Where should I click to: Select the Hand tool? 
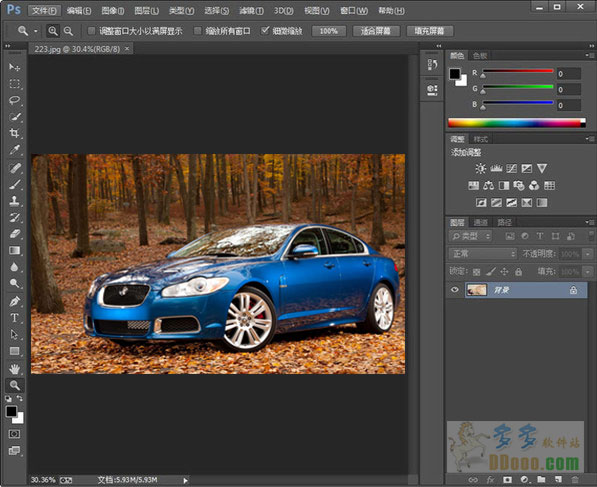tap(14, 369)
